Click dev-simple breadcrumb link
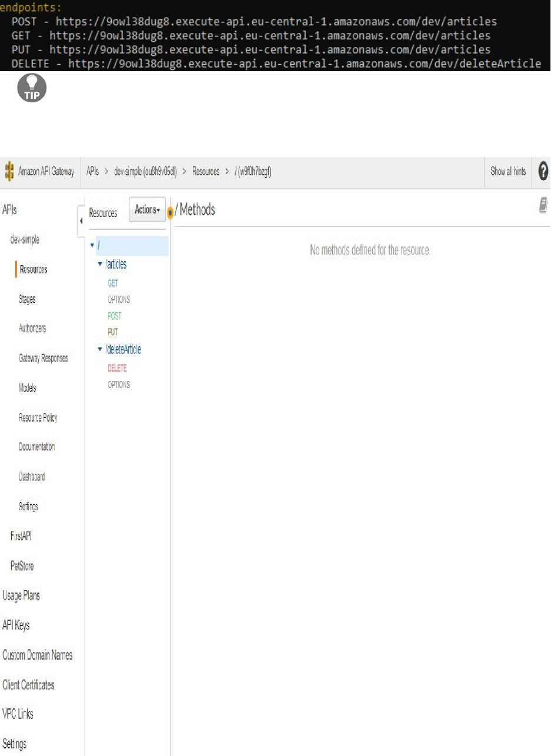The height and width of the screenshot is (756, 551). [145, 172]
